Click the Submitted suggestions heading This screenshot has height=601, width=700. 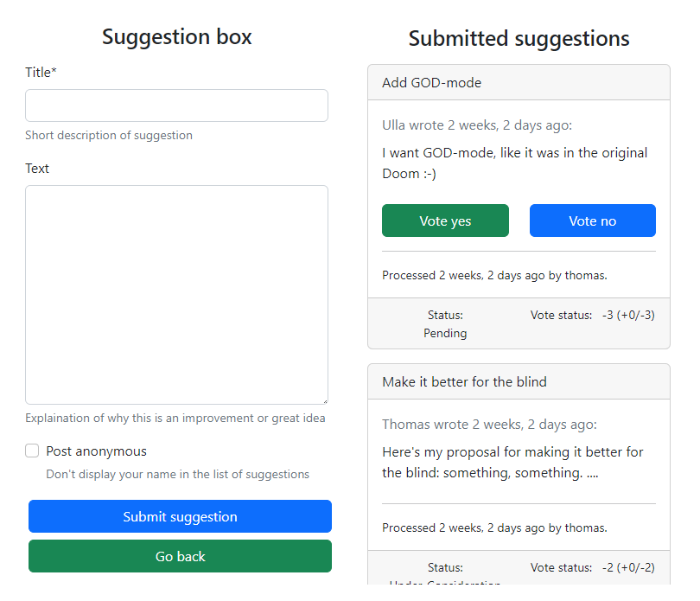pyautogui.click(x=519, y=38)
